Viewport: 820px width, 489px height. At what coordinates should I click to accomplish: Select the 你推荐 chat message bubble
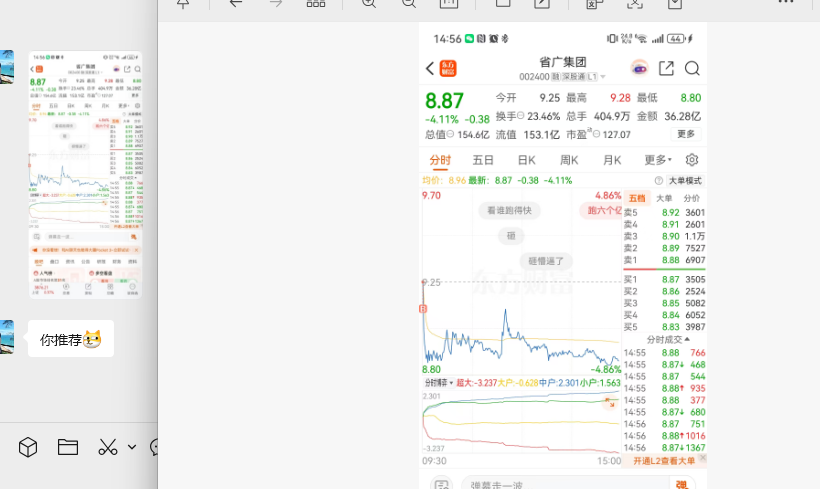coord(71,339)
